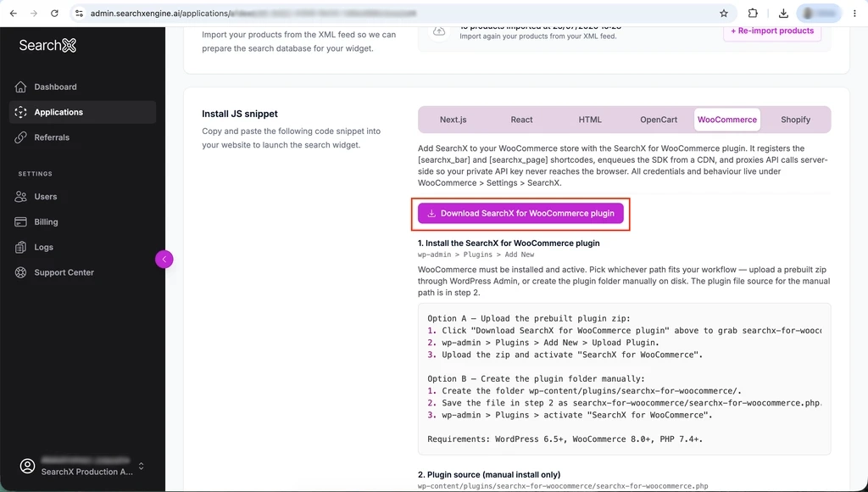This screenshot has width=868, height=492.
Task: Click the Logs clipboard icon
Action: (20, 247)
